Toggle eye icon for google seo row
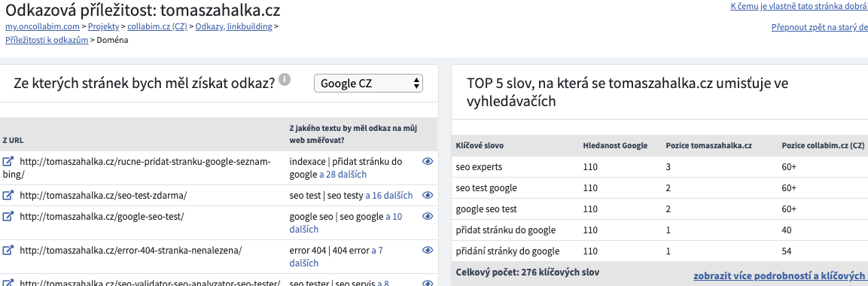The width and height of the screenshot is (868, 286). tap(428, 216)
